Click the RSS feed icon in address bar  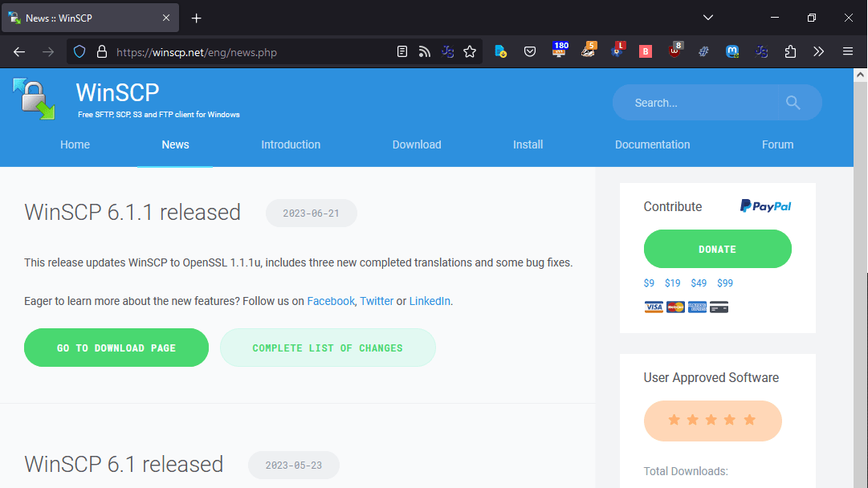pyautogui.click(x=425, y=51)
